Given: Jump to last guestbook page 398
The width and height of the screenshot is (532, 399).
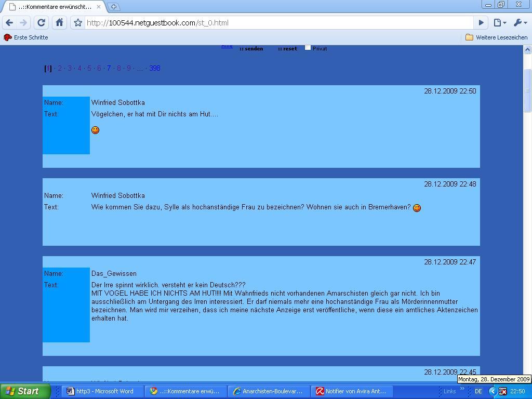Looking at the screenshot, I should [155, 68].
